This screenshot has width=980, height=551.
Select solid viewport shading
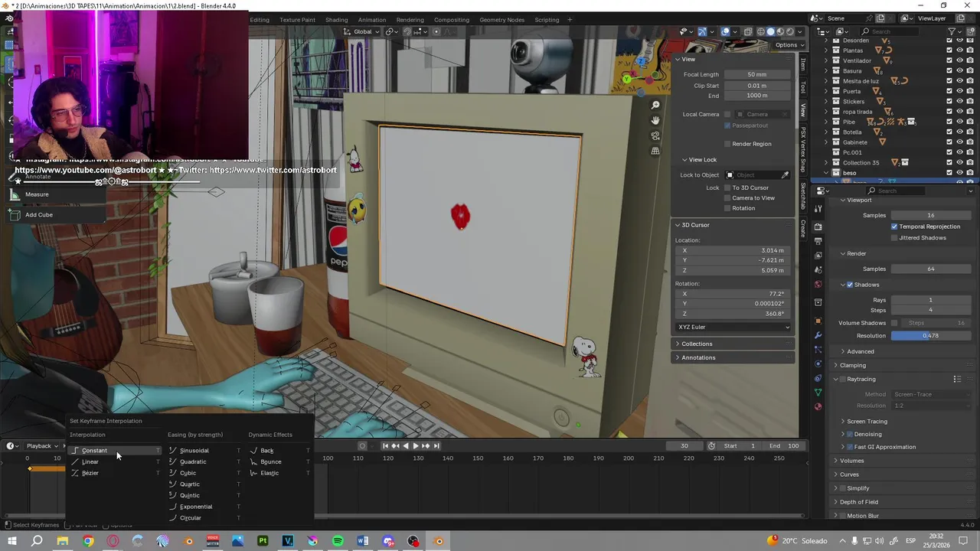click(771, 31)
